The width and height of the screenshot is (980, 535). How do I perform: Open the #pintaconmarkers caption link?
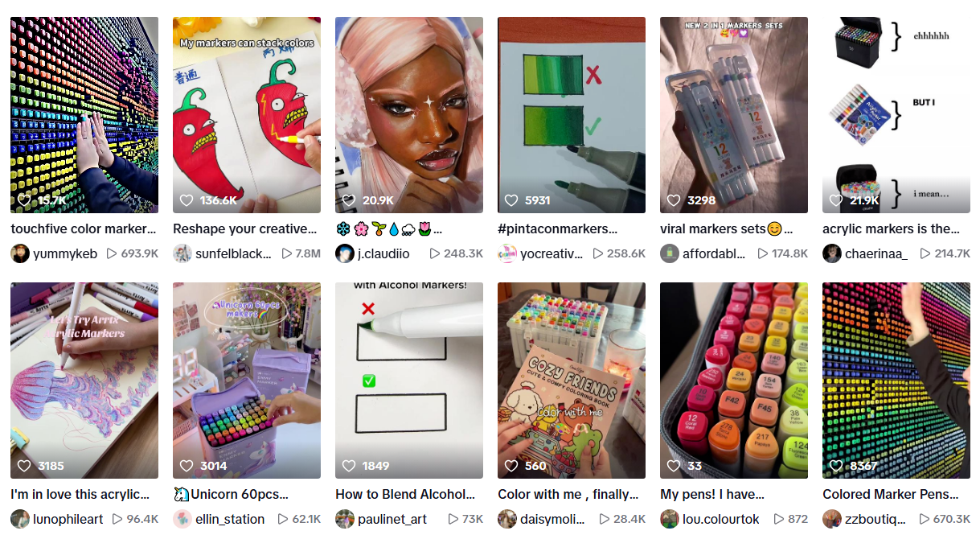[x=558, y=228]
